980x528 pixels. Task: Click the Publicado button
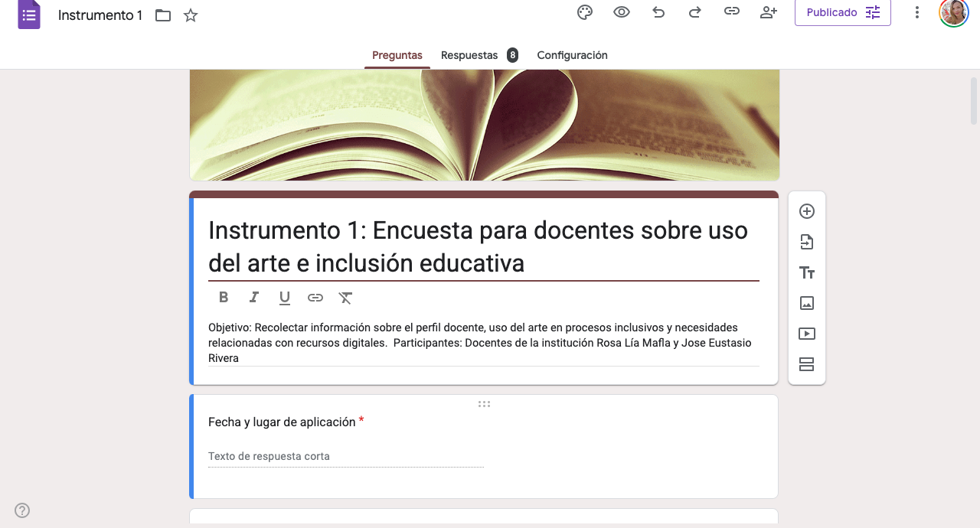(842, 12)
